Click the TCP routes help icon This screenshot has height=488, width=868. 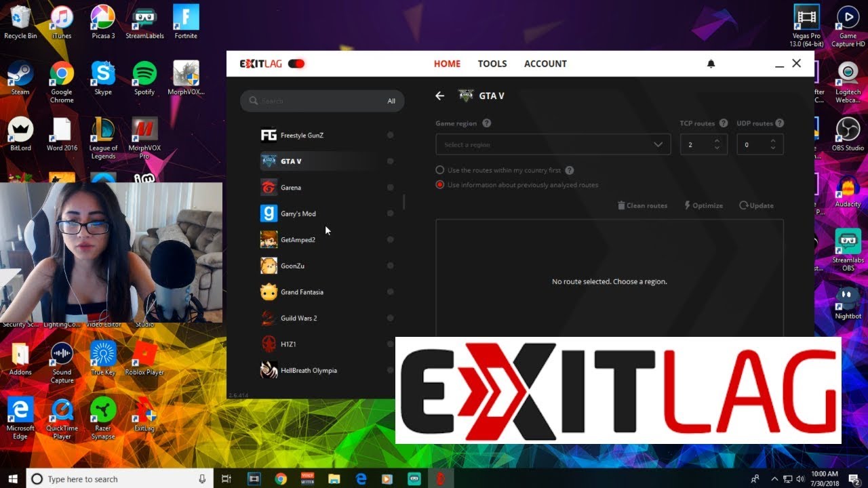click(724, 123)
